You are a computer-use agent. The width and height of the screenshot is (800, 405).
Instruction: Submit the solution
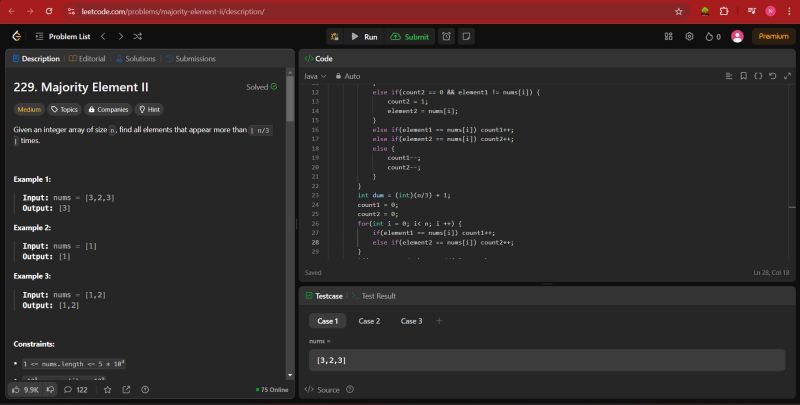(x=410, y=37)
